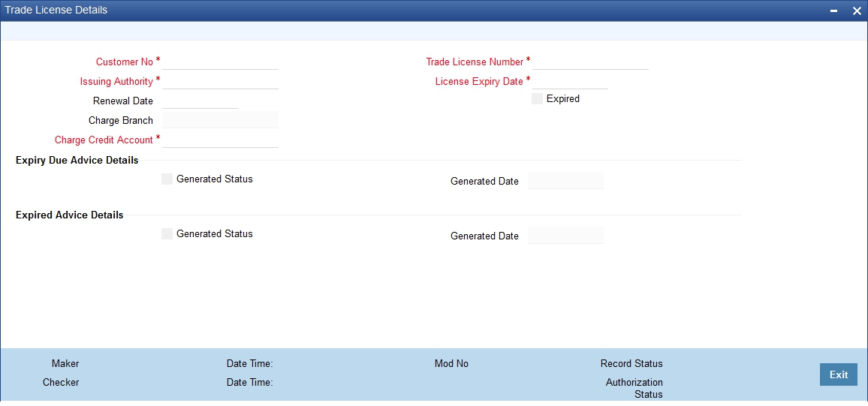This screenshot has height=406, width=868.
Task: Click Generated Date field in Expiry Due Advice
Action: (x=565, y=180)
